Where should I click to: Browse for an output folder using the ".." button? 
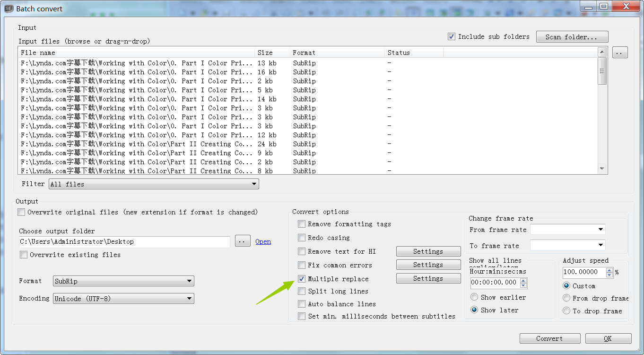pyautogui.click(x=243, y=241)
